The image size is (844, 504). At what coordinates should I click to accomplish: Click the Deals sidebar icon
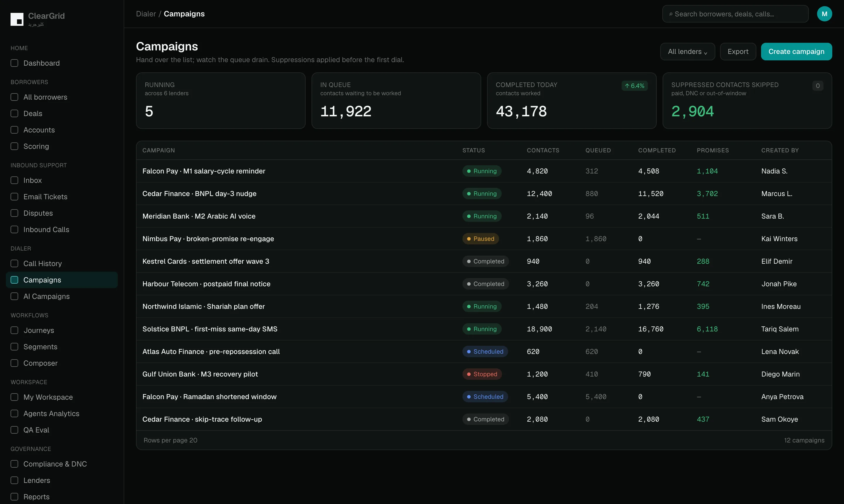14,113
